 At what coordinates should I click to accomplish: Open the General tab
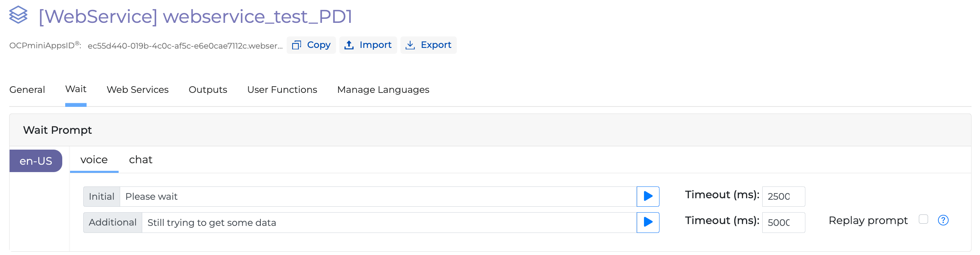tap(27, 90)
